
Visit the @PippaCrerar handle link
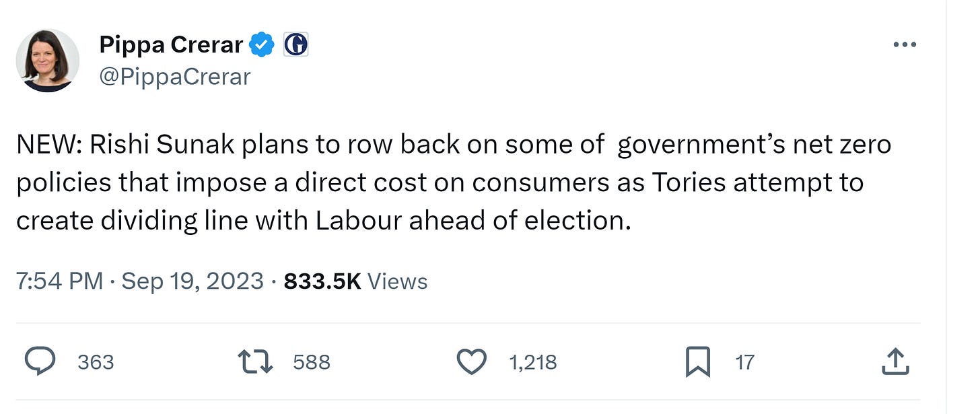pos(175,77)
